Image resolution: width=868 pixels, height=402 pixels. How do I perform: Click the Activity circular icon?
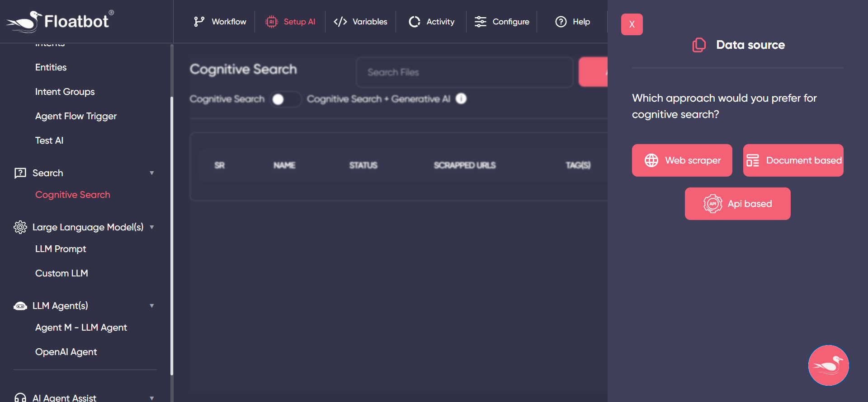tap(415, 22)
